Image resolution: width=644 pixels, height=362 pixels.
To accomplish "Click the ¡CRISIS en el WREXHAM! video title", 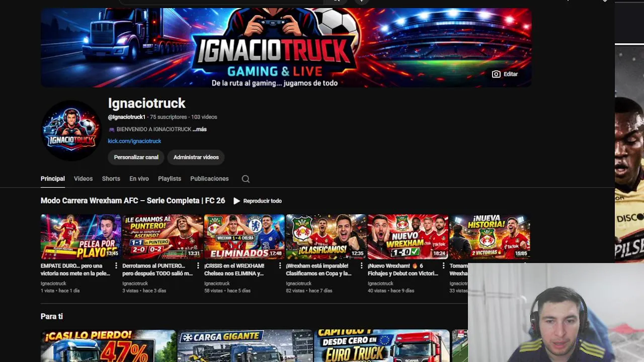I will 234,269.
